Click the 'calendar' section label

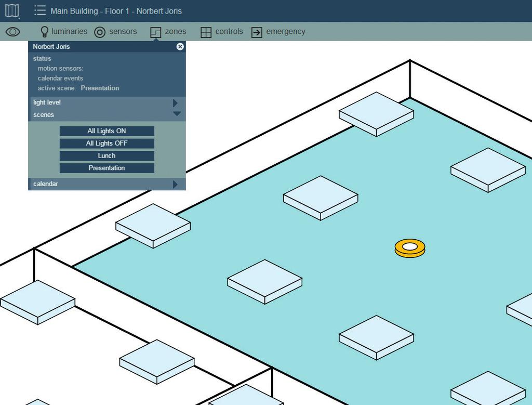46,184
